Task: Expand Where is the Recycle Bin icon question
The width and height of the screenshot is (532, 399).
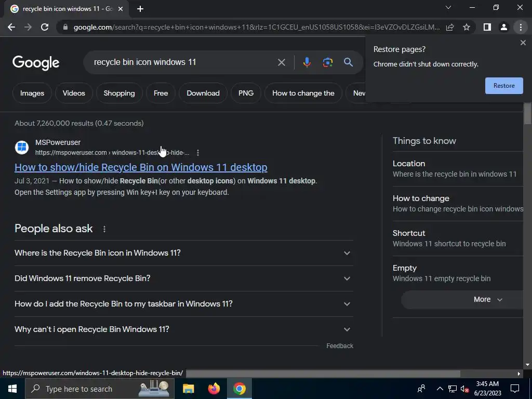Action: 184,253
